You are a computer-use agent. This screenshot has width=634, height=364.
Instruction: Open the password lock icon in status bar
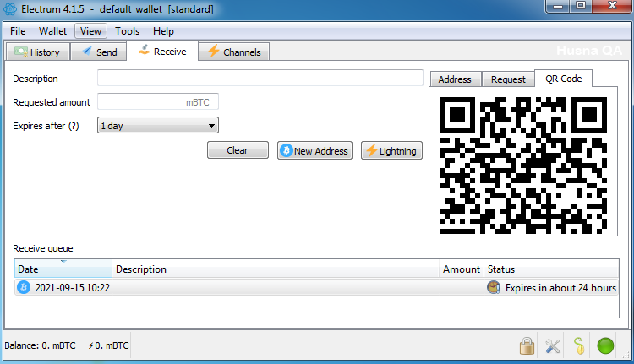(x=527, y=345)
